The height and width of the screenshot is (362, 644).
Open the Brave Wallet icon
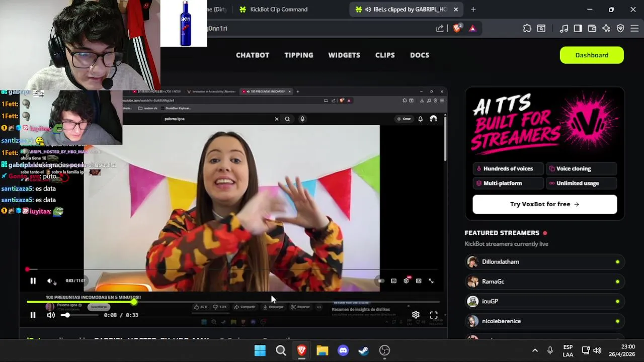click(x=592, y=29)
